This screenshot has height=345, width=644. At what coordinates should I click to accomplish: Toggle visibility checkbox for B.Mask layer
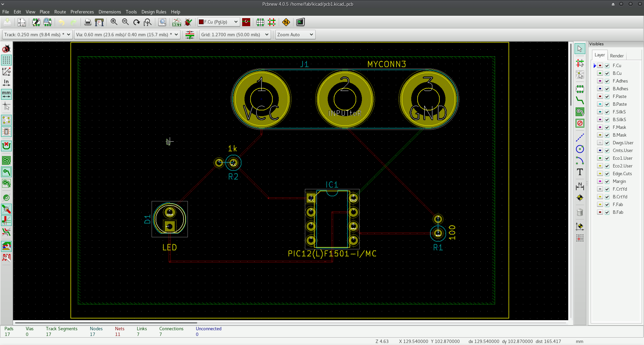pos(607,135)
